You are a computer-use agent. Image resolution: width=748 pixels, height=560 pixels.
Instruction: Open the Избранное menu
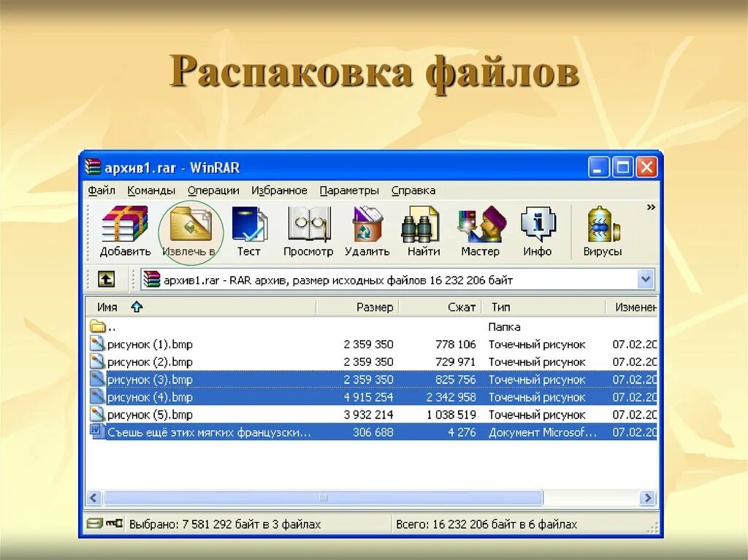279,191
